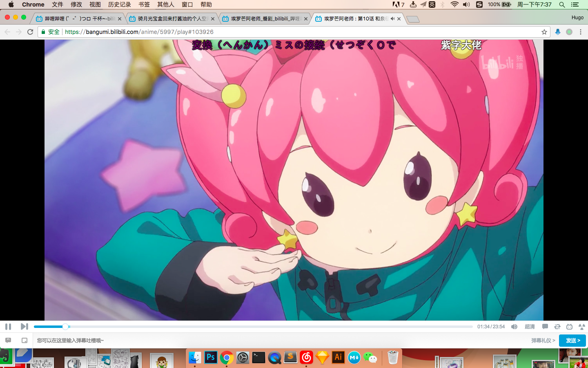588x368 pixels.
Task: Open the battery 100% status menu
Action: click(x=499, y=4)
